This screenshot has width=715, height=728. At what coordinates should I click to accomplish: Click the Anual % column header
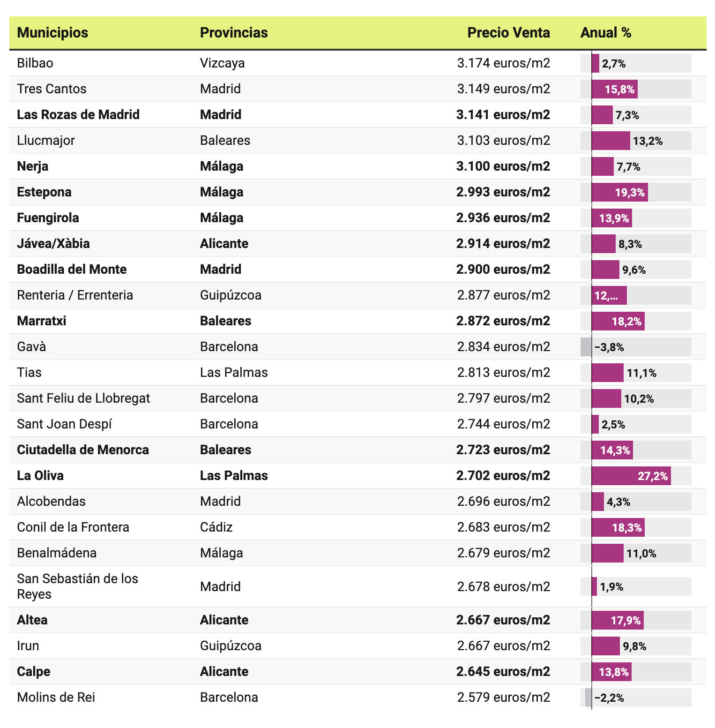click(605, 33)
